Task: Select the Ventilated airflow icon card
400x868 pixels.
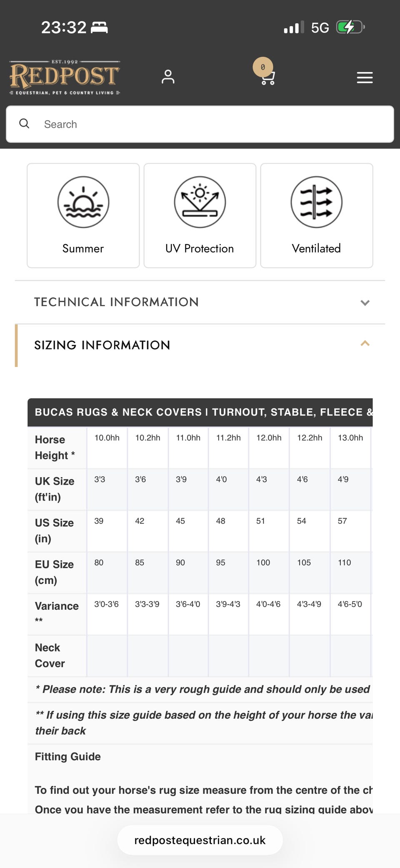Action: tap(317, 215)
